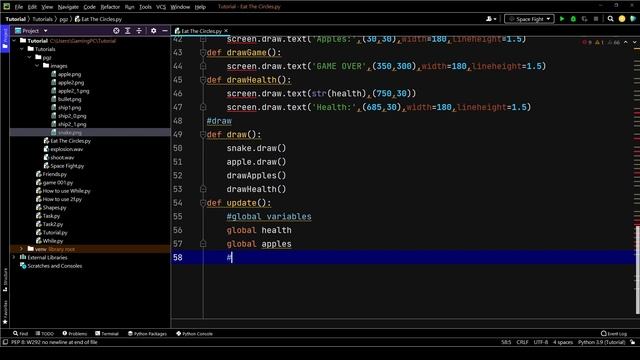Open the Navigate menu

tap(68, 7)
